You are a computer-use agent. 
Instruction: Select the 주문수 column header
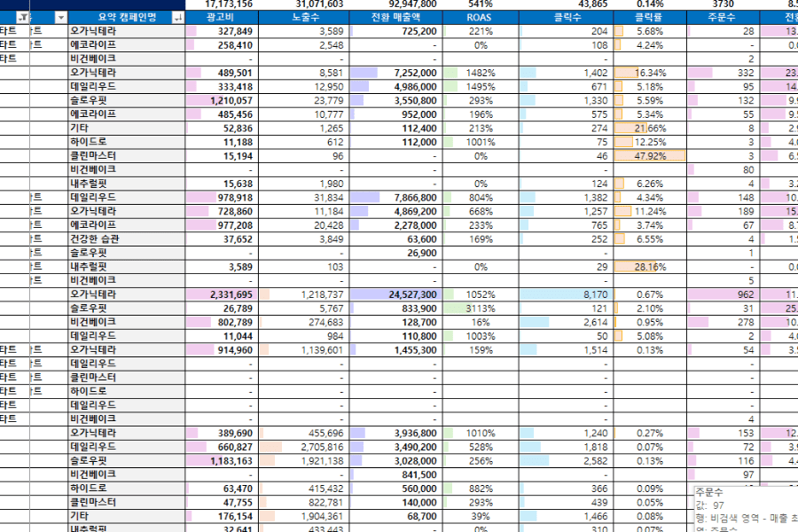[724, 18]
